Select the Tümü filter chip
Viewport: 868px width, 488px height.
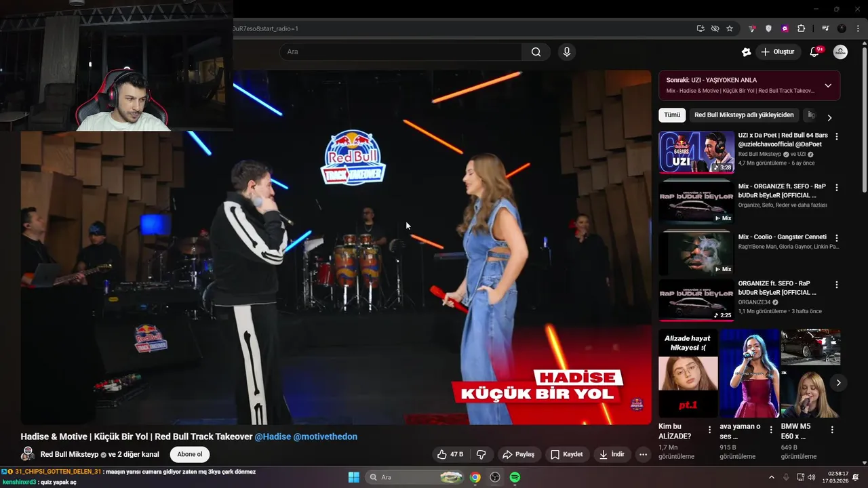pyautogui.click(x=672, y=115)
